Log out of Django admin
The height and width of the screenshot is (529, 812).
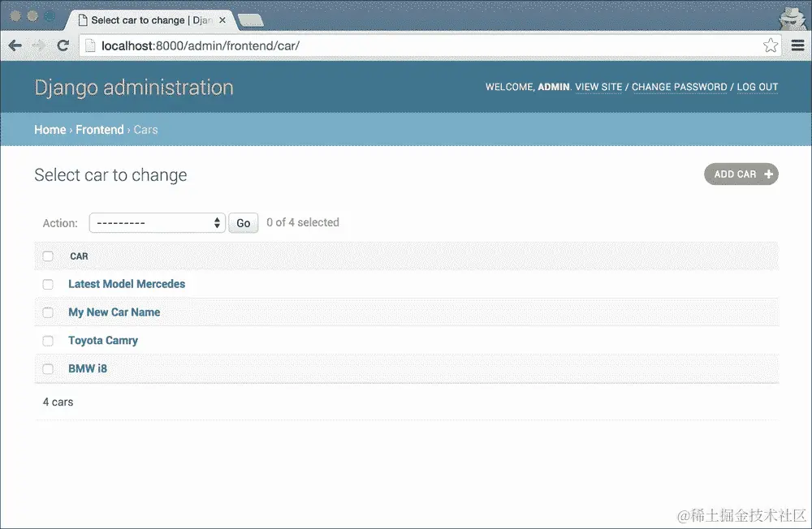point(758,87)
